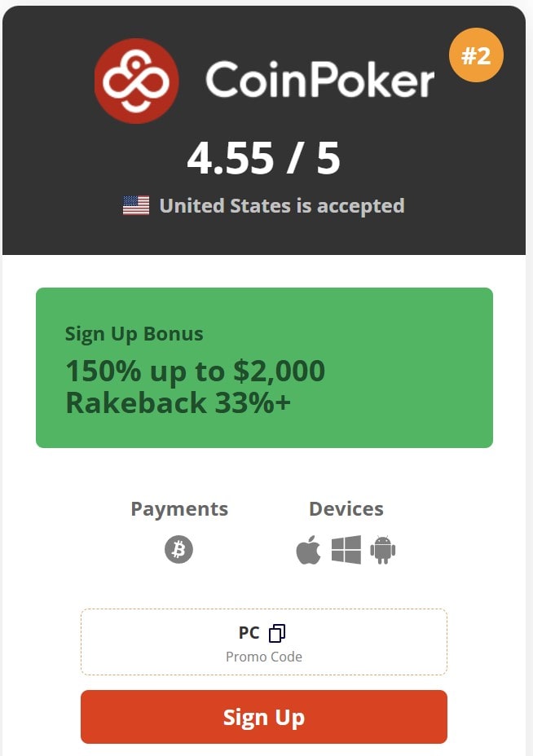The width and height of the screenshot is (533, 756).
Task: Click the copy promo code icon
Action: [x=277, y=633]
